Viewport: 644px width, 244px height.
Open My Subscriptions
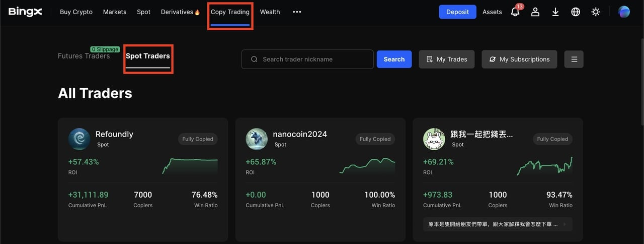519,59
